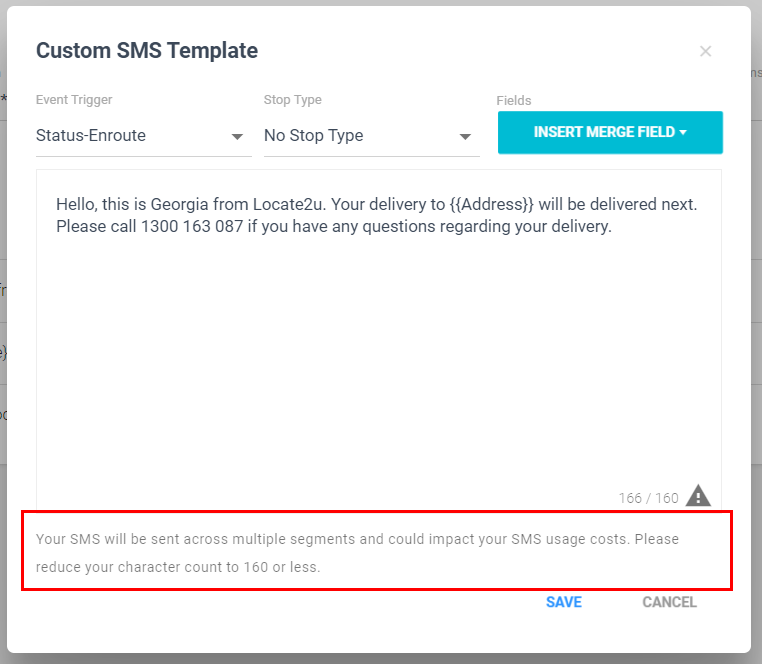Image resolution: width=762 pixels, height=664 pixels.
Task: Select the Status-Enroute value
Action: (x=91, y=135)
